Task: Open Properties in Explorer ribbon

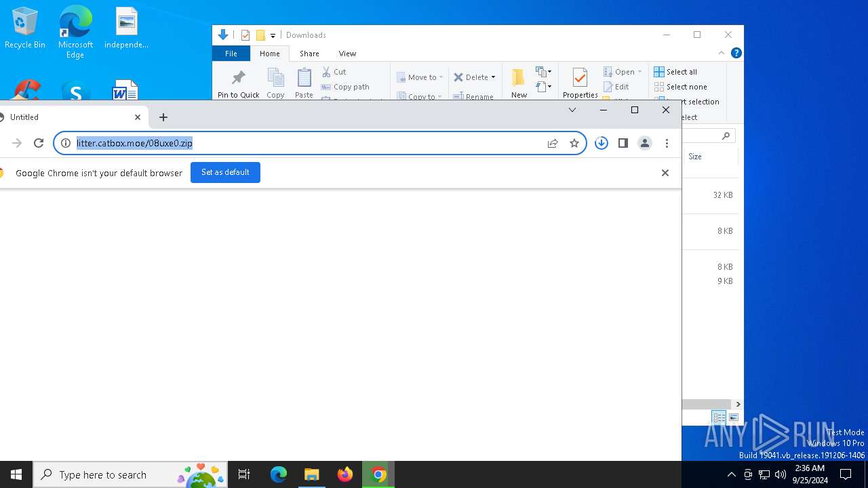Action: pyautogui.click(x=580, y=83)
